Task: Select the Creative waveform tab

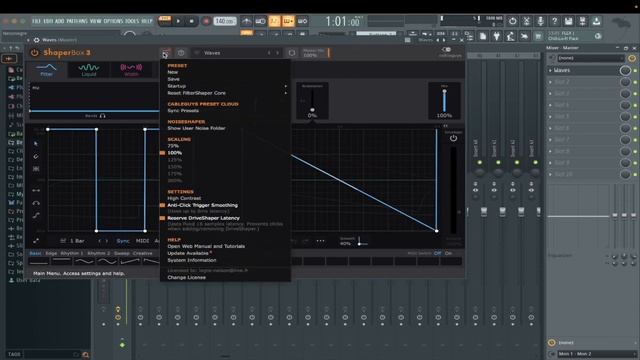Action: 142,253
